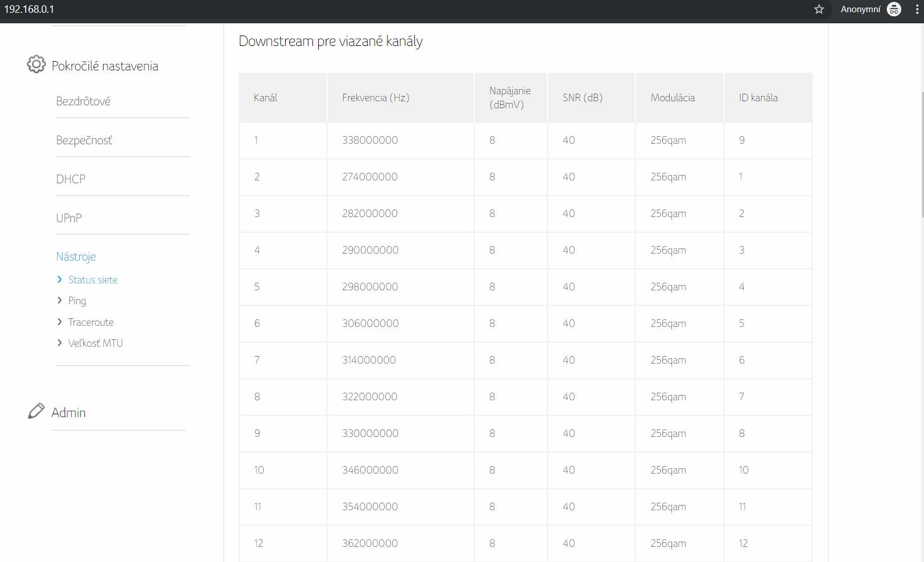The image size is (924, 562).
Task: Click the chevron beside Veľkosť MTU
Action: [x=59, y=343]
